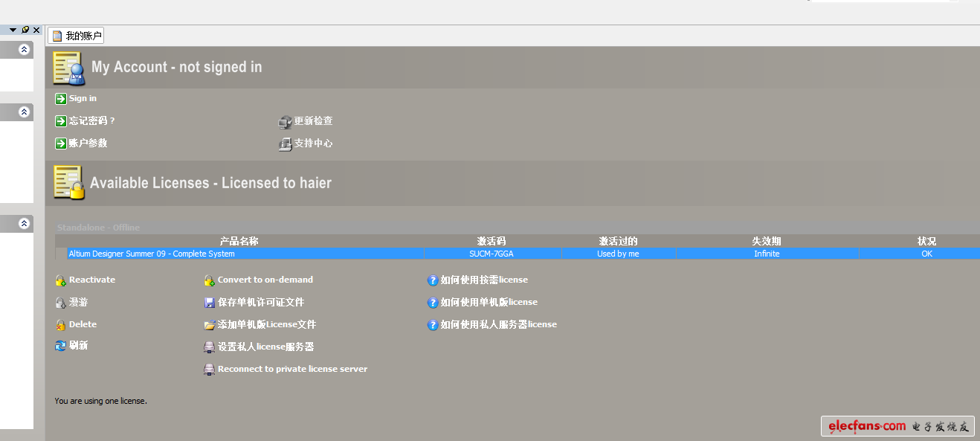Click the Reconnect to private license server icon
The image size is (980, 441).
[210, 370]
